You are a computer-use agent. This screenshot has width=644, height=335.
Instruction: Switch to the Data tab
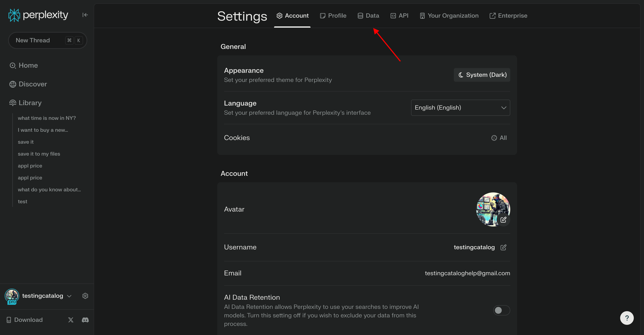point(368,15)
